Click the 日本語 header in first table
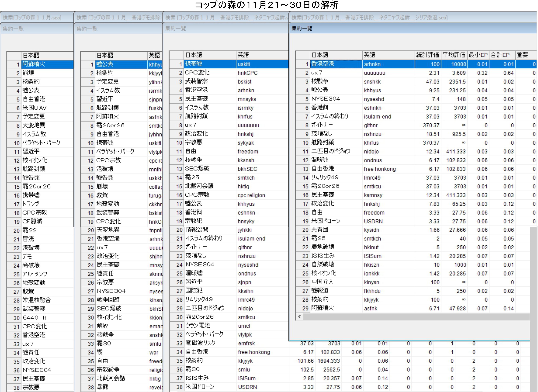The width and height of the screenshot is (538, 392). [31, 56]
